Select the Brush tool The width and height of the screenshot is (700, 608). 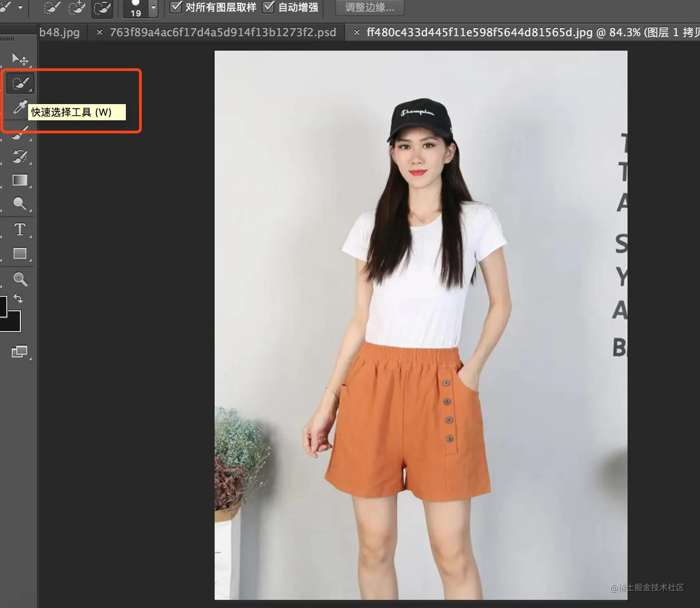20,133
